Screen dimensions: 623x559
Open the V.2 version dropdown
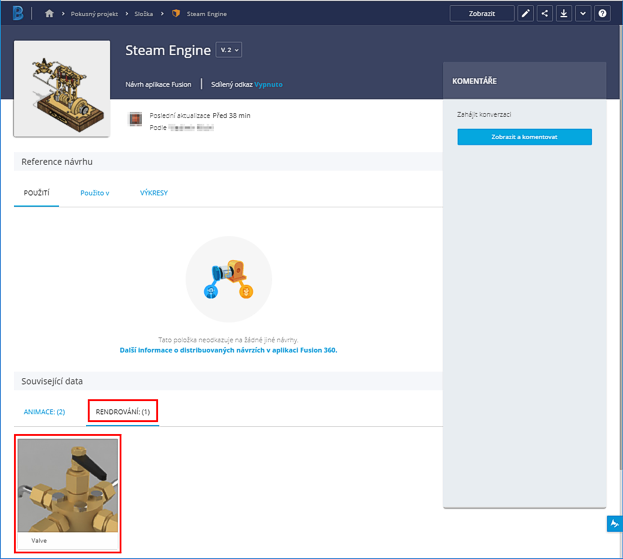[229, 50]
